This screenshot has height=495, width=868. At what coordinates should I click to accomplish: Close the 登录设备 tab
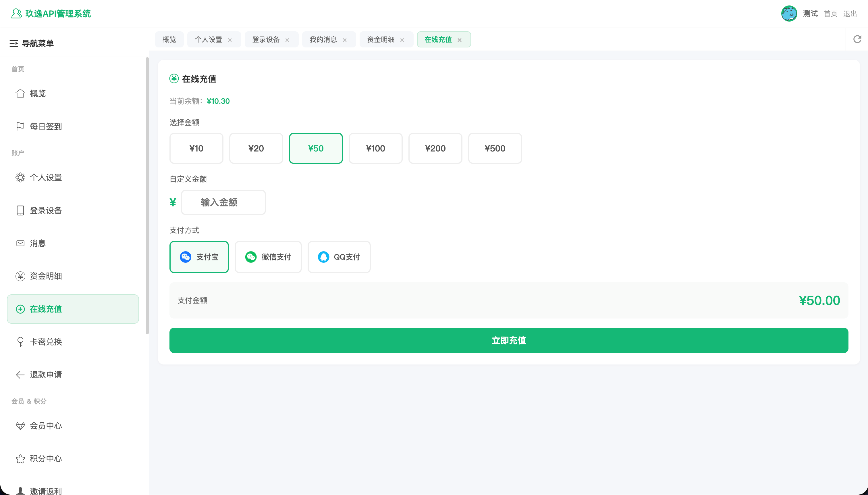click(287, 40)
